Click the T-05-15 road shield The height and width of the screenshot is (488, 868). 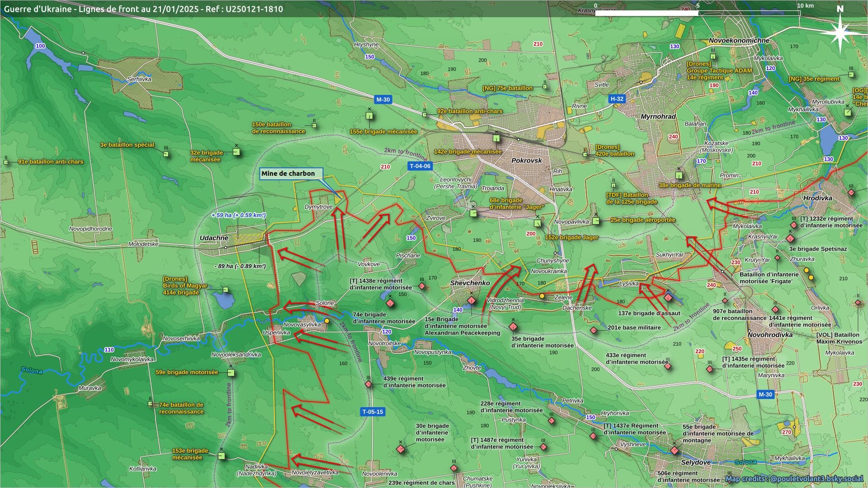point(373,412)
